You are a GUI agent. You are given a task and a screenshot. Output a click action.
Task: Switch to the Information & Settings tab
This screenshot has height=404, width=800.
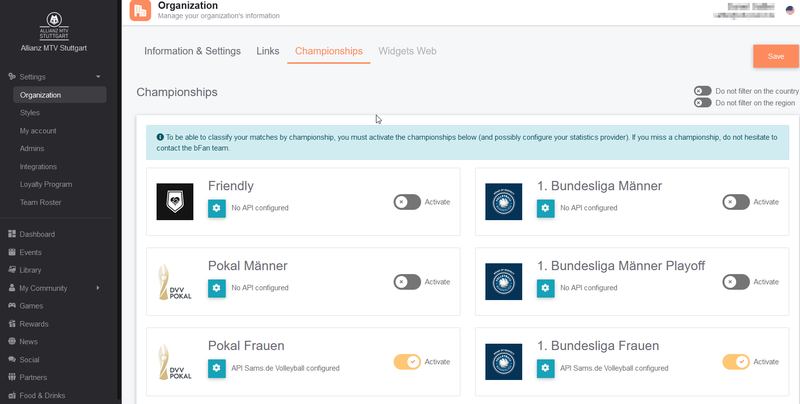pyautogui.click(x=192, y=51)
